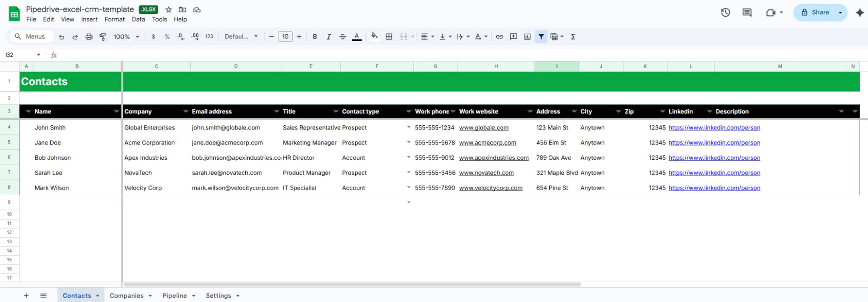
Task: Open Mark Wilson's LinkedIn link
Action: (714, 188)
